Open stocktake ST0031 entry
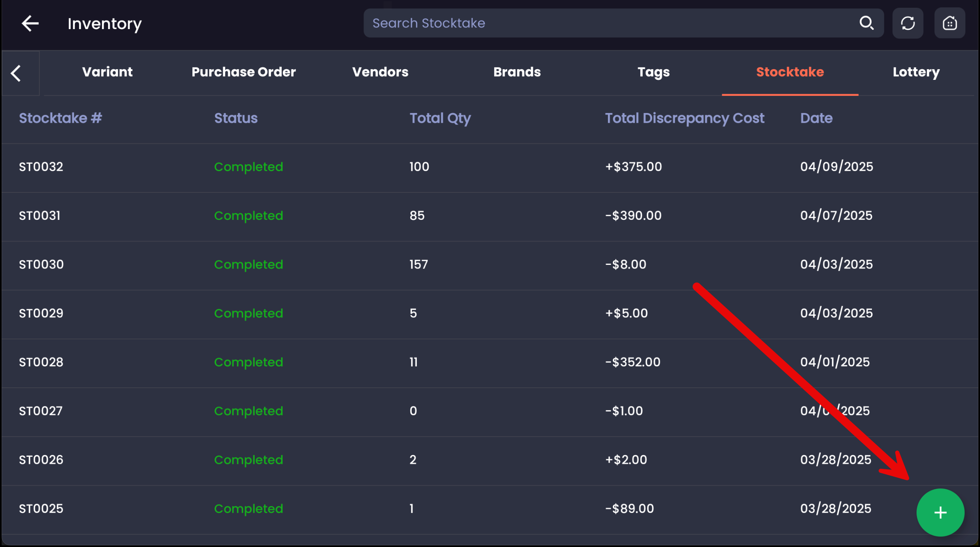This screenshot has width=980, height=547. coord(40,215)
